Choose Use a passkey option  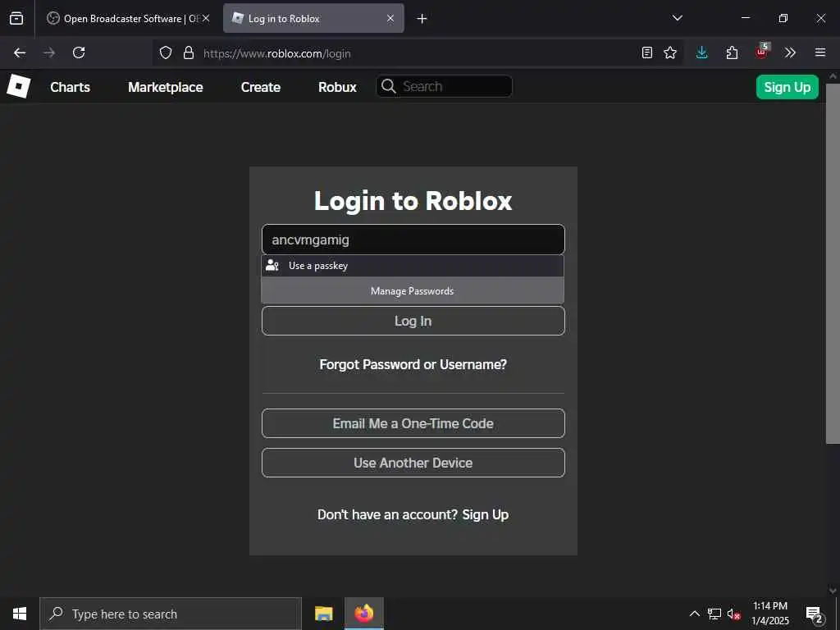[x=413, y=266]
